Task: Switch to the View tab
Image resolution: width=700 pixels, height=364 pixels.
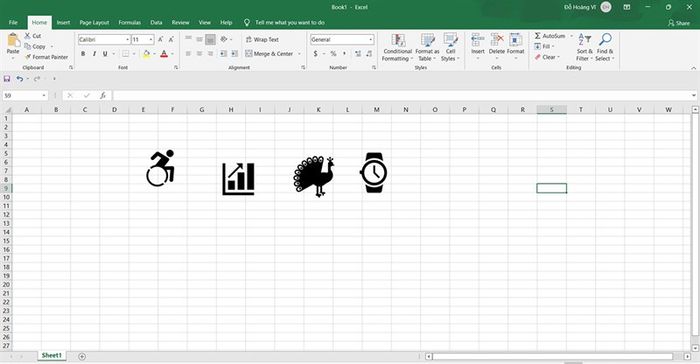Action: [x=204, y=22]
